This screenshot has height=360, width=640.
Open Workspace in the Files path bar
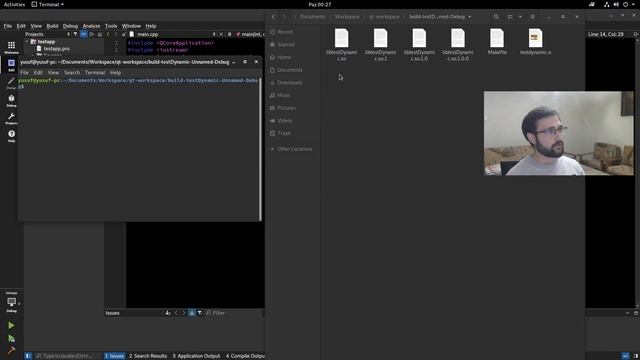coord(347,17)
